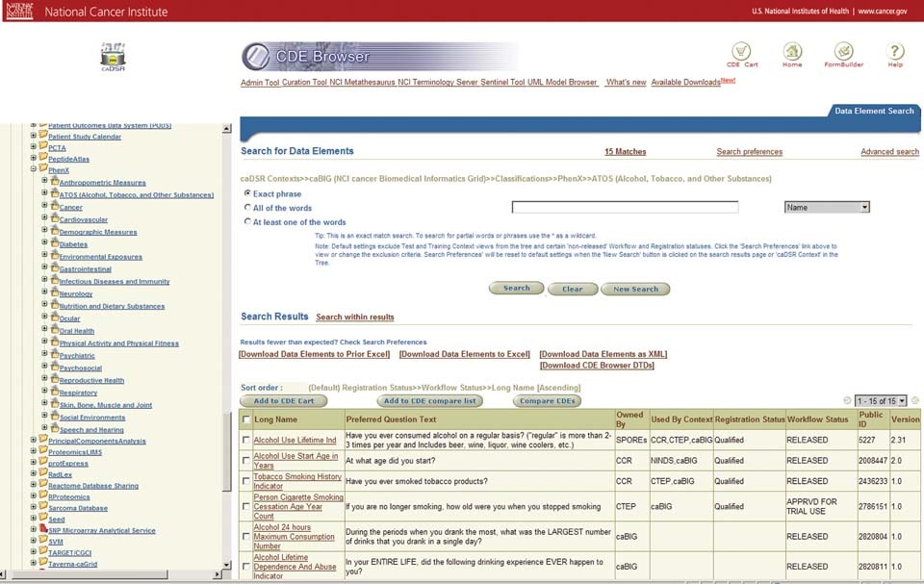
Task: Click the folder icon beside PeptideAtlas
Action: (43, 158)
